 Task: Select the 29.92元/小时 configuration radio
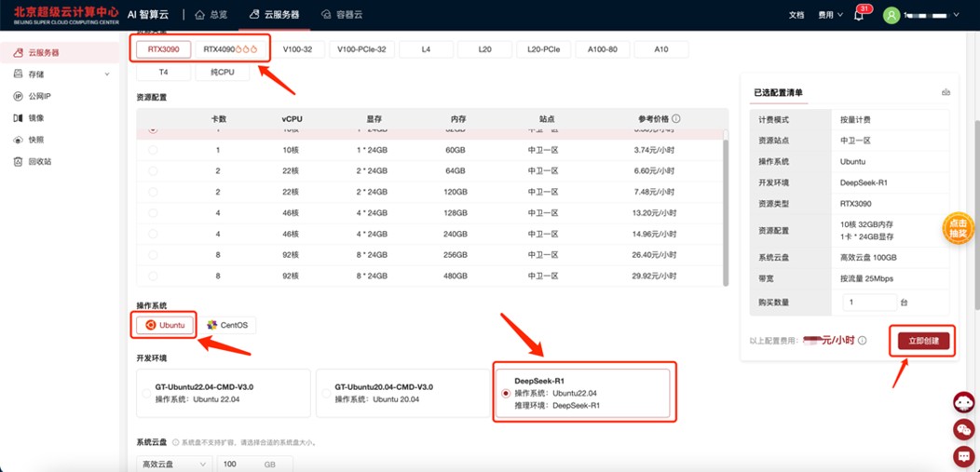click(x=153, y=276)
